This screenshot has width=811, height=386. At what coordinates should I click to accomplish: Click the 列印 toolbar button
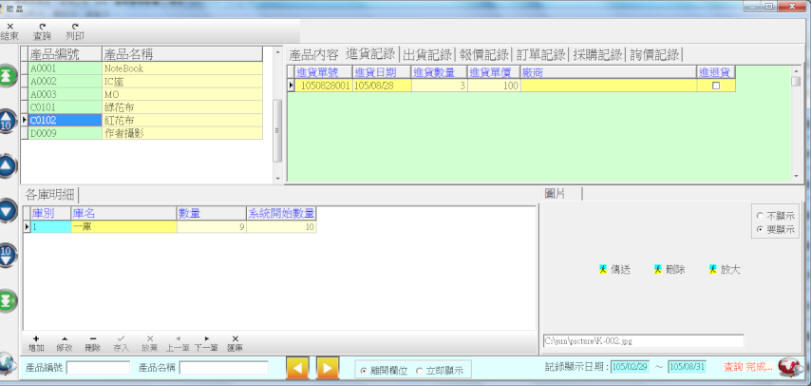tap(75, 32)
